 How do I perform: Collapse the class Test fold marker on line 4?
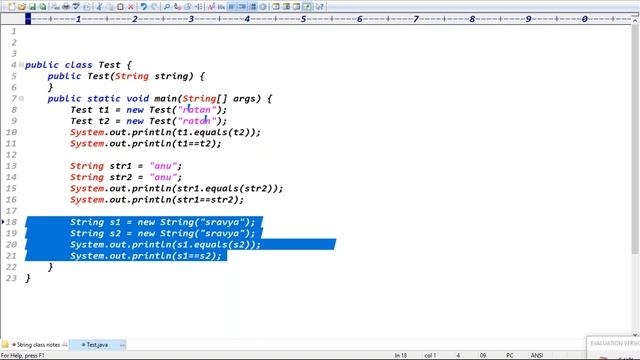21,64
